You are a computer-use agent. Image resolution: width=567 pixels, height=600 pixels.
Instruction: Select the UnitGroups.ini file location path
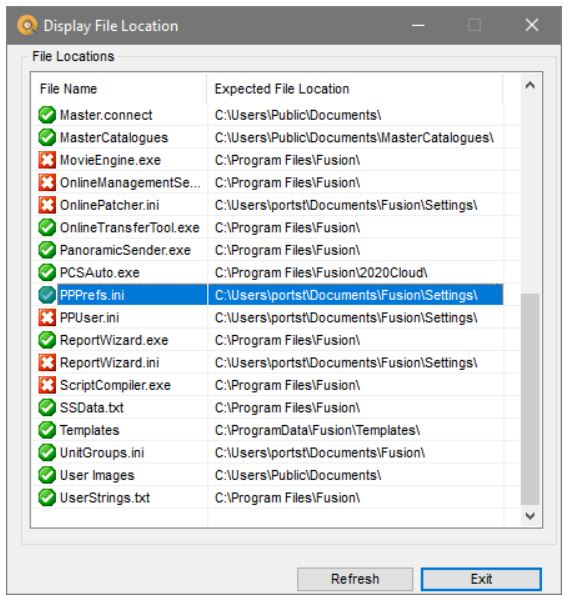tap(319, 453)
